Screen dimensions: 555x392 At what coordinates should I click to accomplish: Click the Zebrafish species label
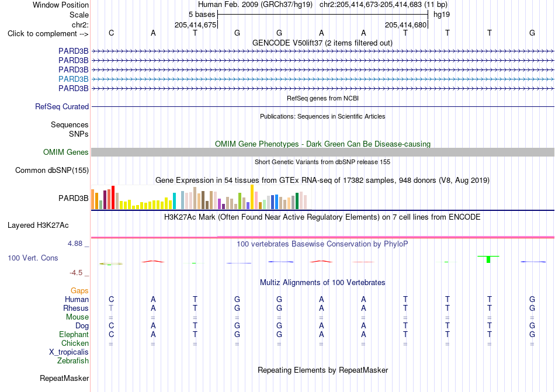(x=73, y=361)
